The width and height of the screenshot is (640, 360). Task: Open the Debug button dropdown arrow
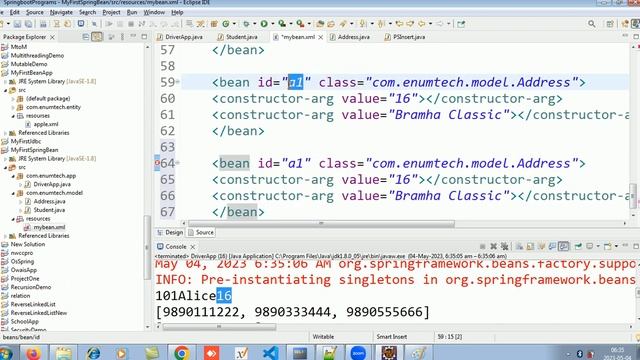254,24
